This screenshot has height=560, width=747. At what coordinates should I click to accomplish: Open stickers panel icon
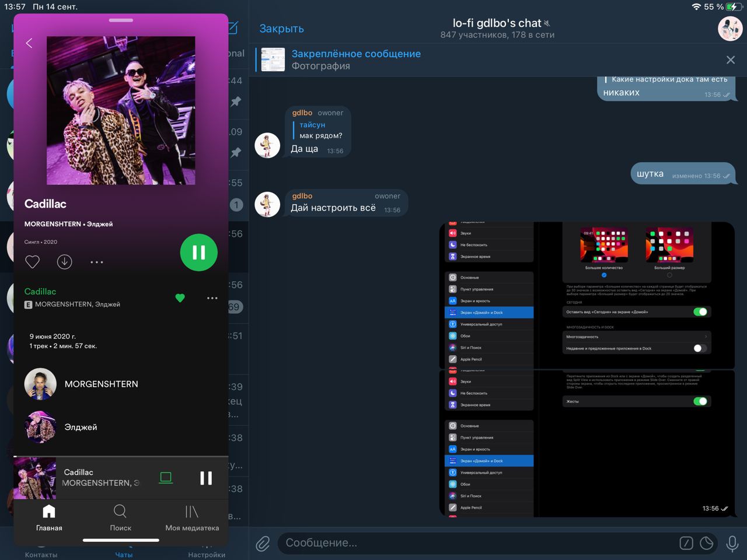pyautogui.click(x=707, y=543)
